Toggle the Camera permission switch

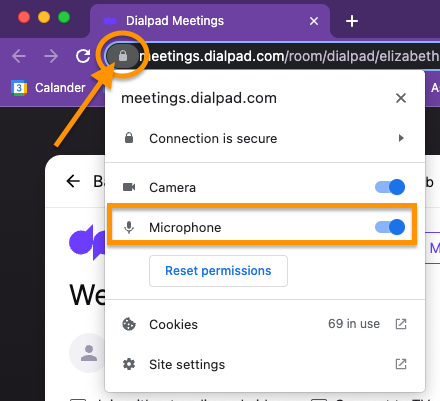(390, 187)
